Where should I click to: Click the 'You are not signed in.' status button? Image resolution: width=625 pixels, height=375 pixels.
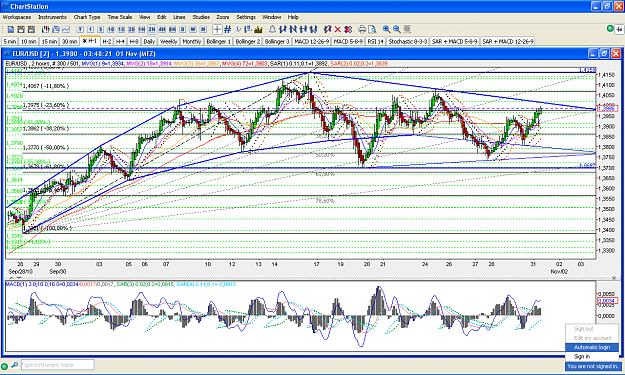coord(593,366)
